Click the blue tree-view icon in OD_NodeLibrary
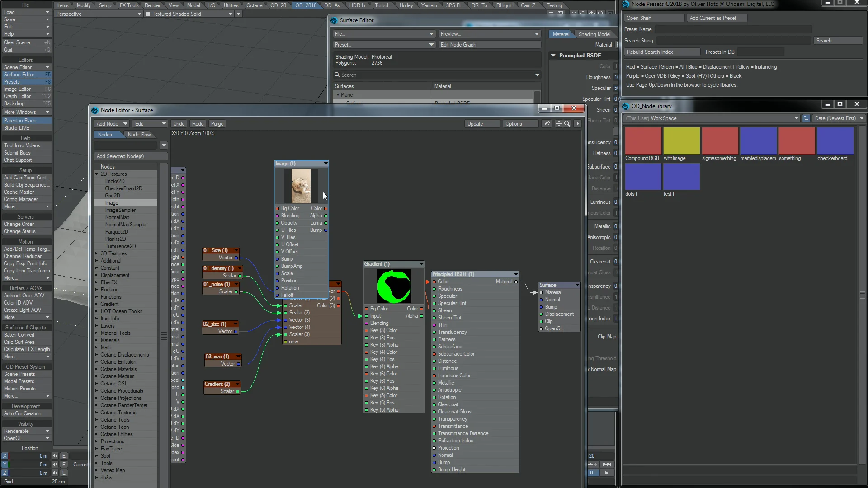This screenshot has width=868, height=488. point(806,118)
